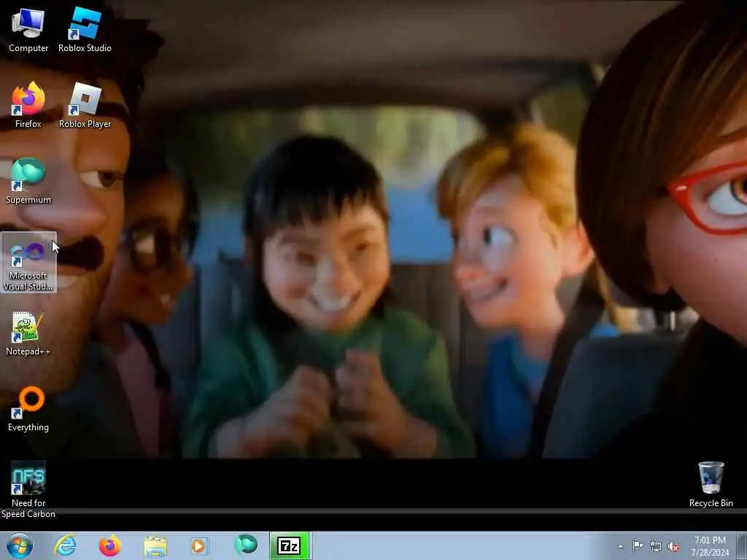Open Supermium from the taskbar

tap(245, 545)
